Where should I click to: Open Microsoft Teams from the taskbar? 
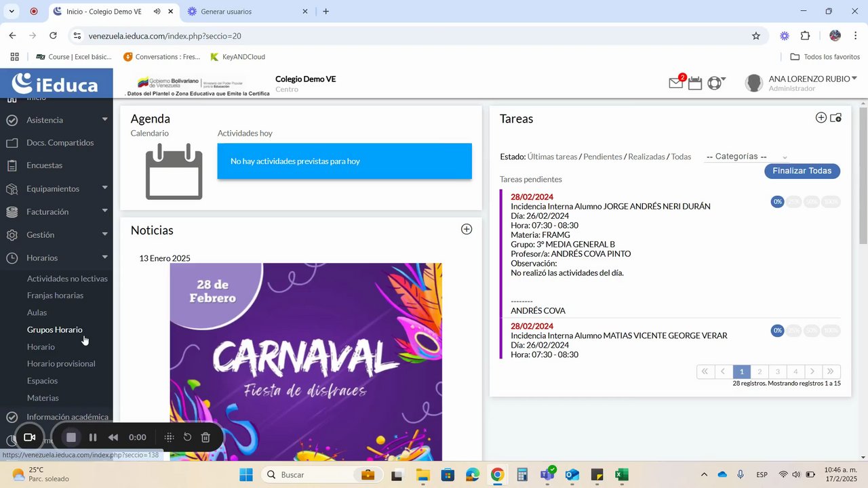click(x=547, y=474)
